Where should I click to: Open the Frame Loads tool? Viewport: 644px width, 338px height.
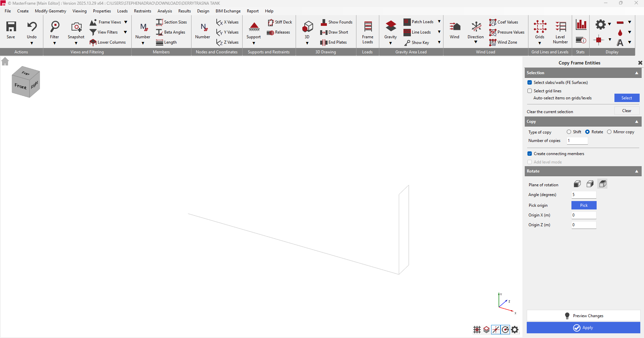coord(368,27)
